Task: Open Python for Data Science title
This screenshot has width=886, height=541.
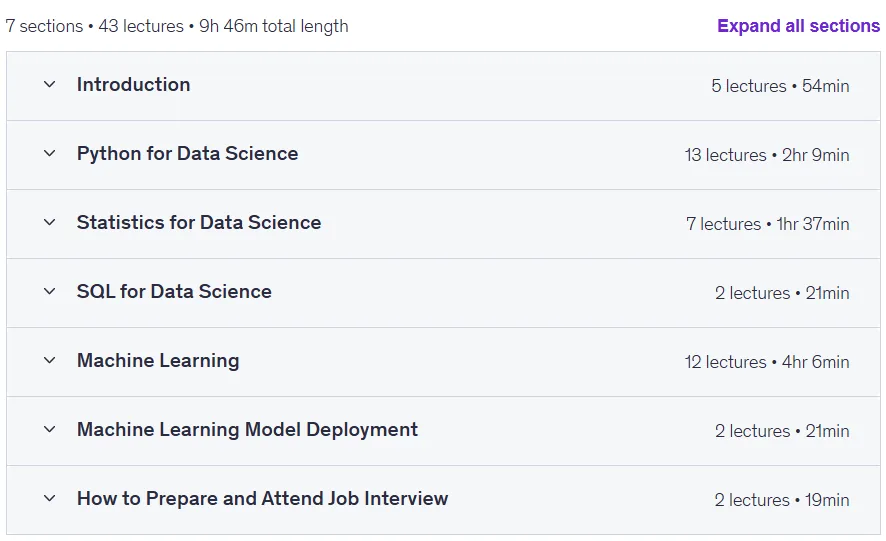Action: [x=188, y=154]
